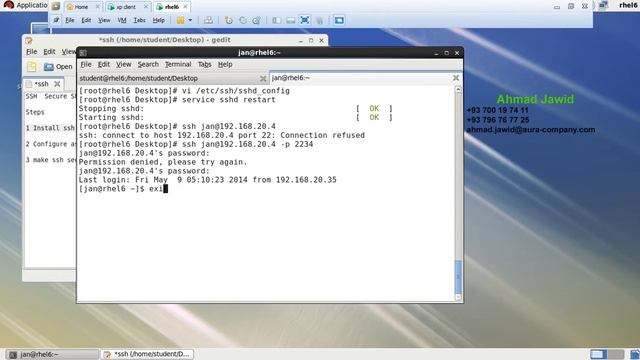Open VMware File menu
The image size is (640, 360).
tap(70, 20)
